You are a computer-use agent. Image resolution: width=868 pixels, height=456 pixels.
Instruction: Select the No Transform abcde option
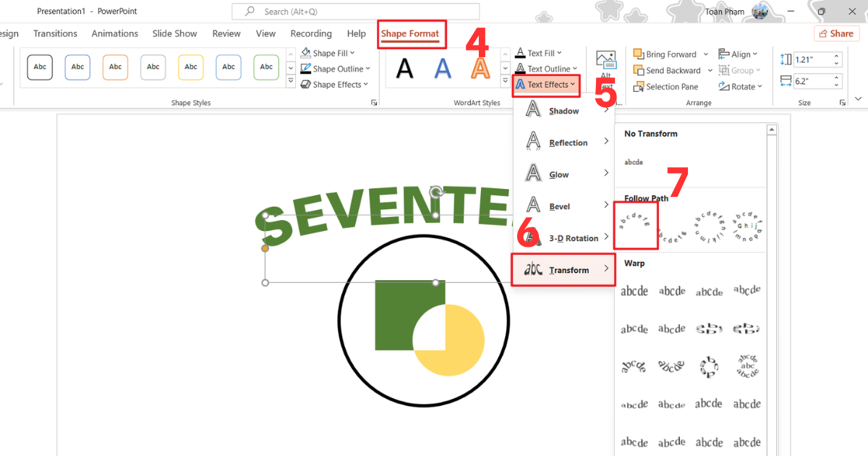tap(634, 162)
